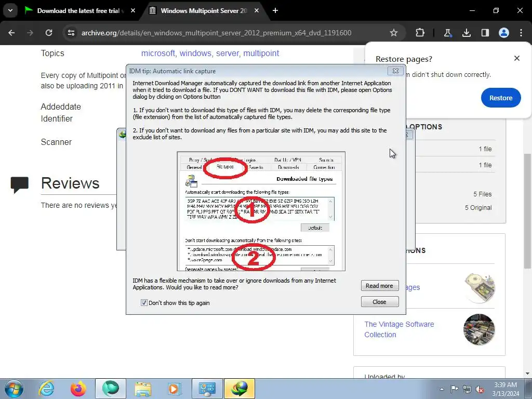
Task: Open Chrome tab search dropdown arrow
Action: tap(10, 10)
